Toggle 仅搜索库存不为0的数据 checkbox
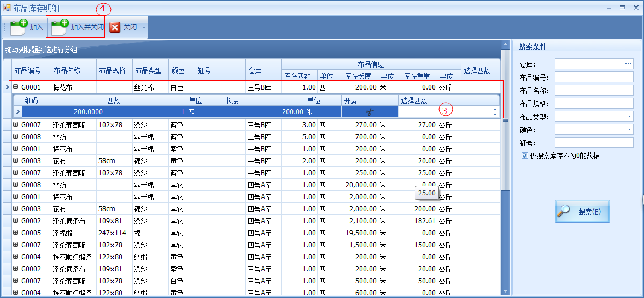The width and height of the screenshot is (644, 298). (x=525, y=156)
